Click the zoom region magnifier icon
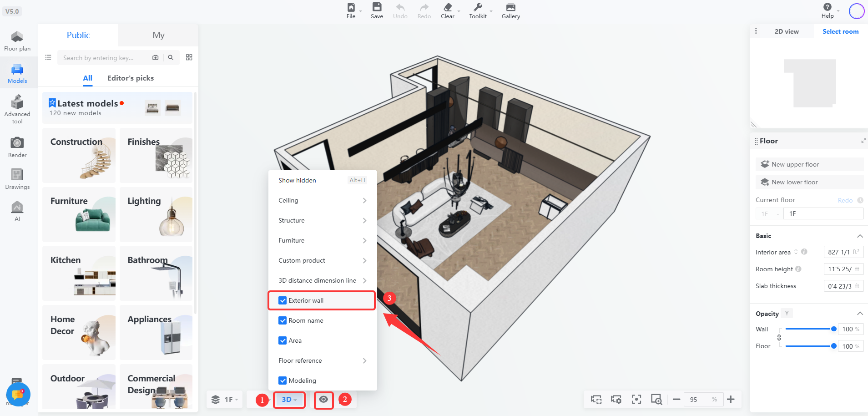The height and width of the screenshot is (416, 868). click(656, 399)
